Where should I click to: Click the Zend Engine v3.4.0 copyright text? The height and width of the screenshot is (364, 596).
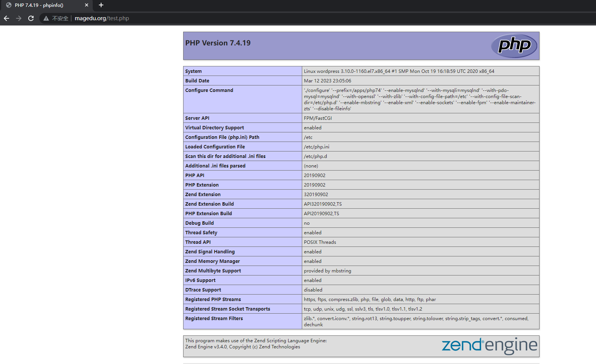243,347
